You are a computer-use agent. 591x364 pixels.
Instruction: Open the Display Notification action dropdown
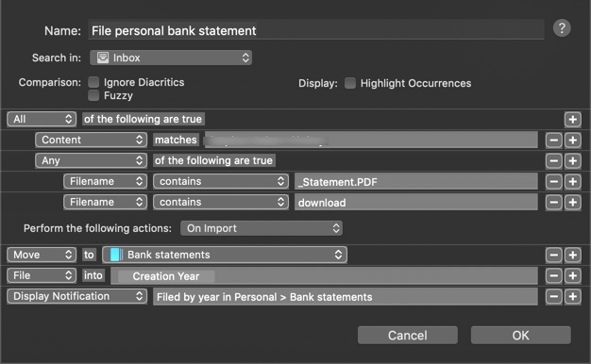tap(76, 296)
